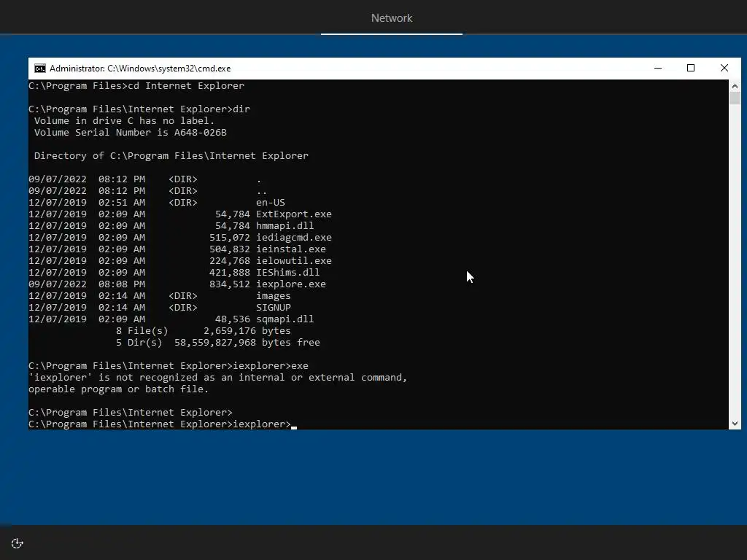Click the 'IEShims.dll' file name

coord(288,273)
